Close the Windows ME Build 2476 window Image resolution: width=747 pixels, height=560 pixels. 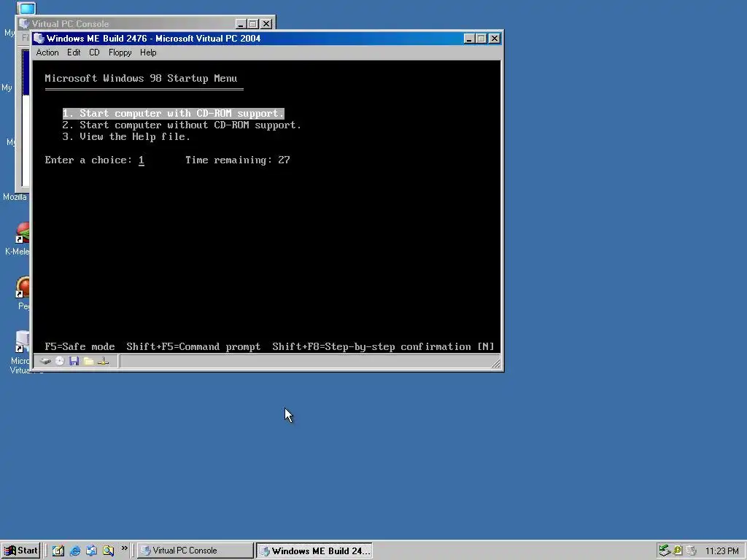(x=495, y=39)
